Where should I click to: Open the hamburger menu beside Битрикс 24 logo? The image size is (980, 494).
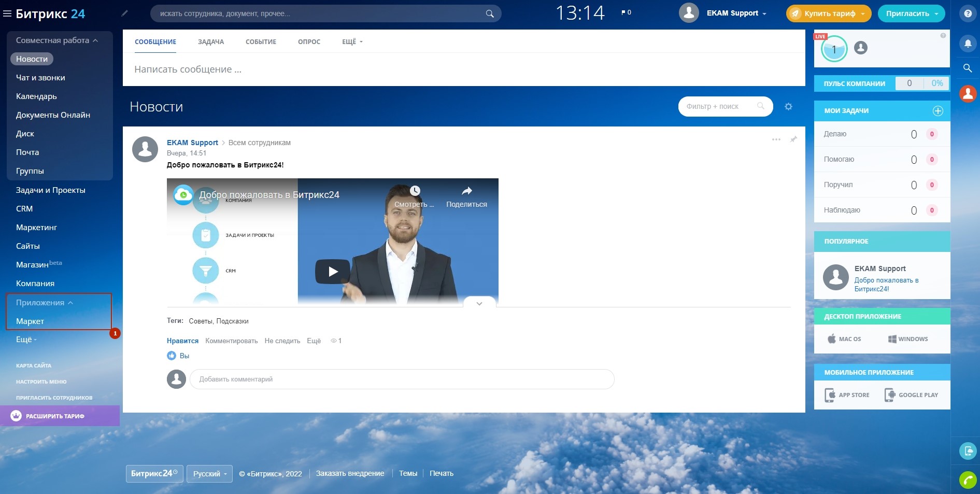[x=7, y=14]
